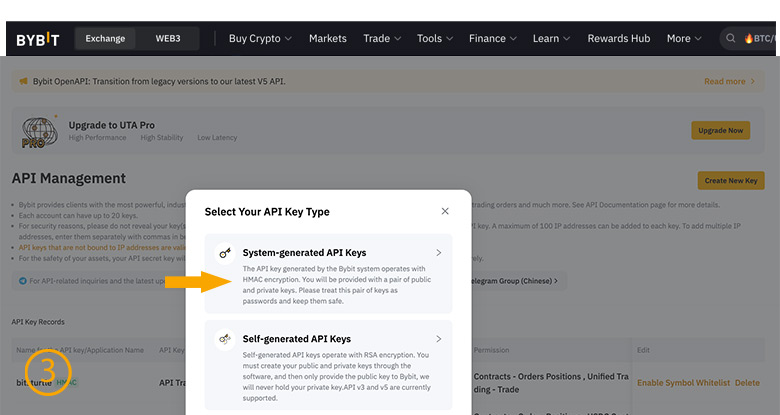
Task: Click the Upgrade Now button
Action: tap(720, 130)
